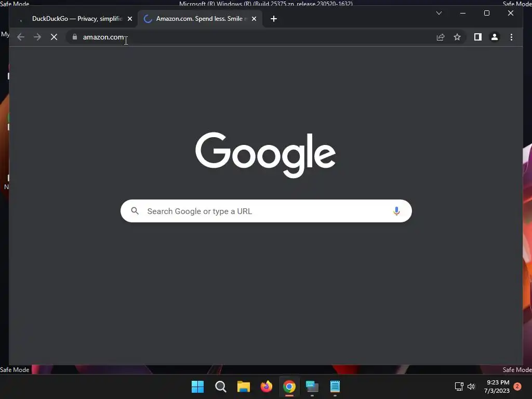Image resolution: width=532 pixels, height=399 pixels.
Task: Close the Amazon.com tab
Action: [x=254, y=19]
